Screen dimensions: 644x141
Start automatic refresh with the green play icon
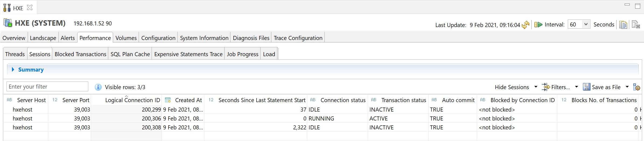pos(538,25)
